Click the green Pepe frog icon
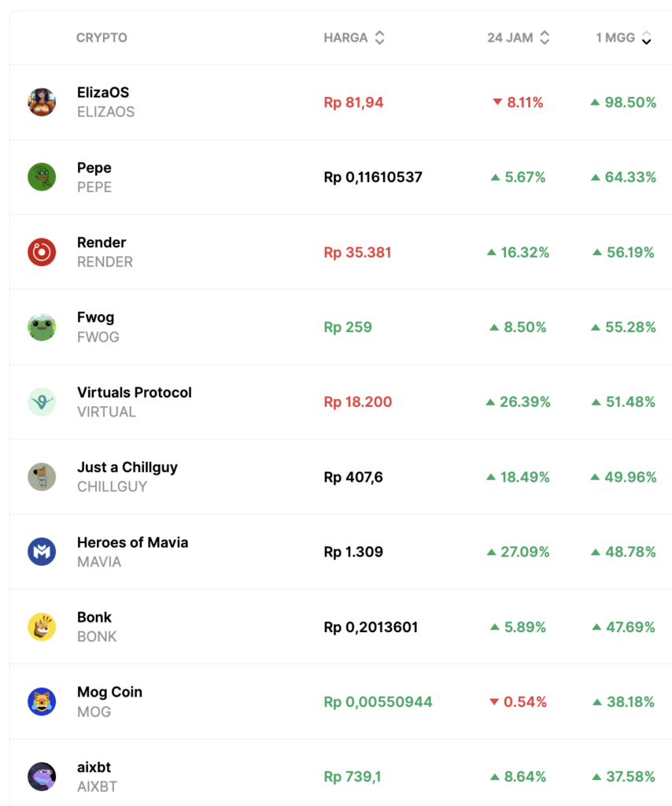This screenshot has width=672, height=806. pos(42,177)
